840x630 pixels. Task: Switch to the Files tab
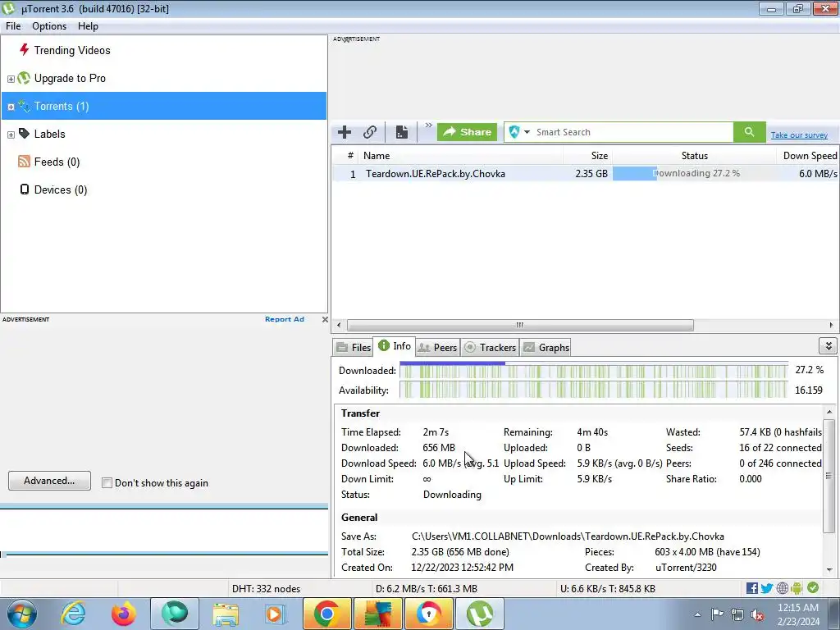[x=354, y=347]
